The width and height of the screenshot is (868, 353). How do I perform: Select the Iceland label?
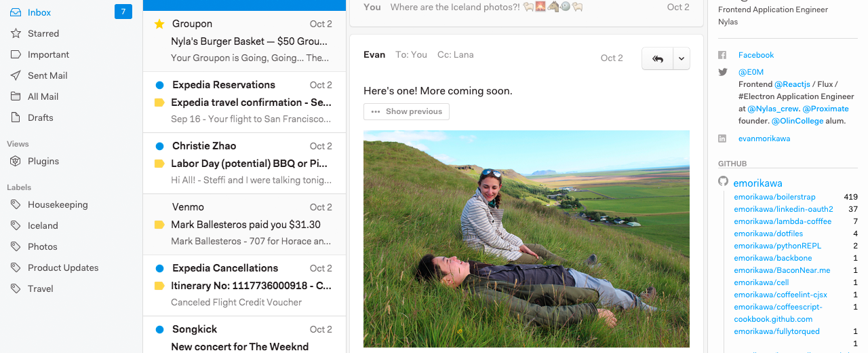coord(43,225)
